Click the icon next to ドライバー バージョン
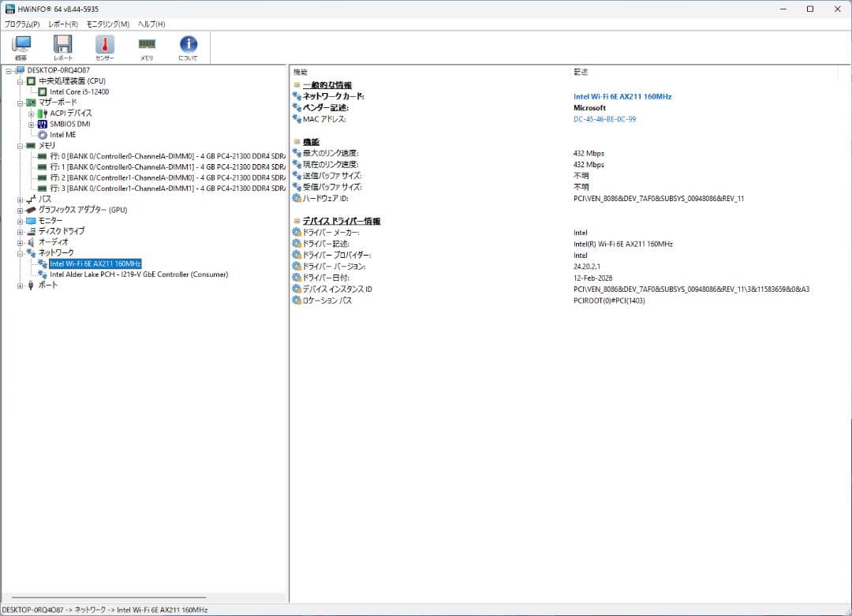852x616 pixels. [x=297, y=266]
